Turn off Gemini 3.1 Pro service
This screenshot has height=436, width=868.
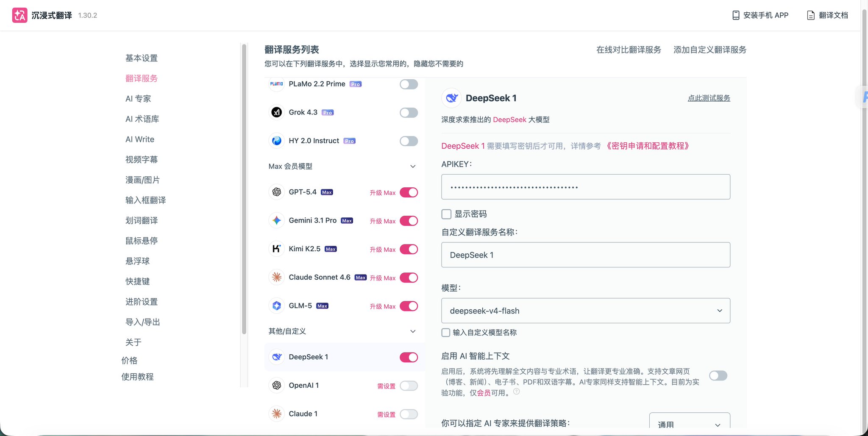click(409, 221)
